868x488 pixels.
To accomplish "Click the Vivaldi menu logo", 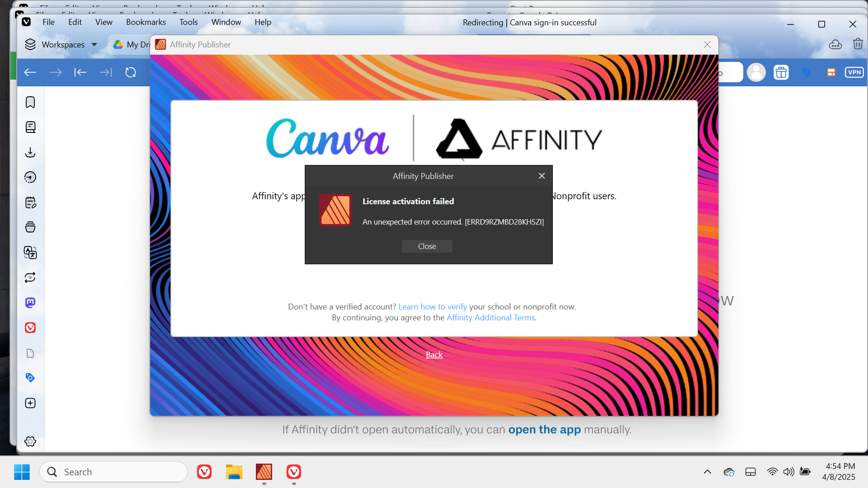I will pos(26,22).
